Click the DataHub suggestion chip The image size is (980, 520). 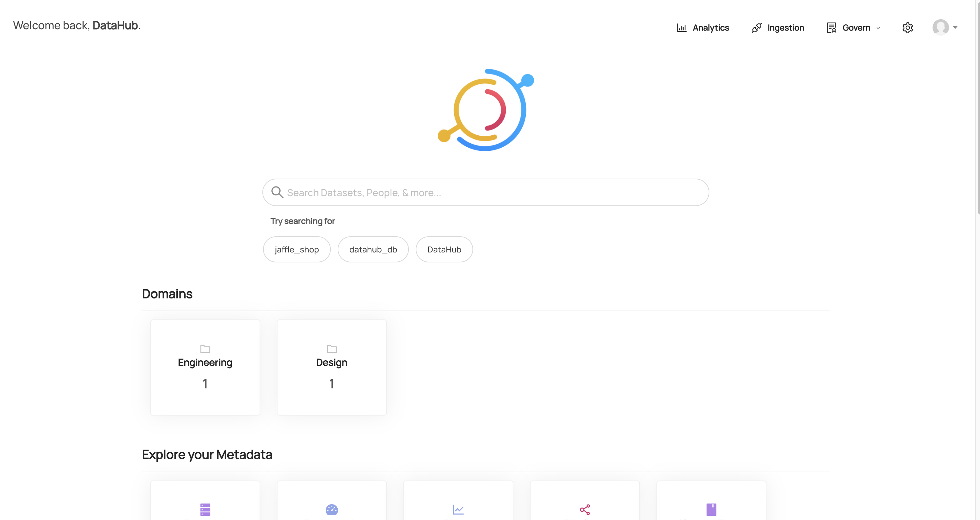tap(444, 249)
